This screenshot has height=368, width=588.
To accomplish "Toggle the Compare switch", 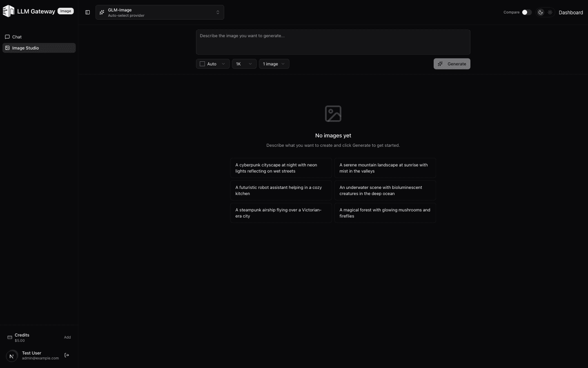I will pyautogui.click(x=526, y=12).
